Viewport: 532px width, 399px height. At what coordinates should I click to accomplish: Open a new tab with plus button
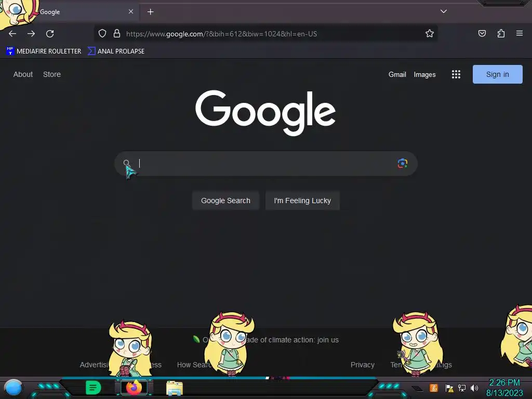150,12
